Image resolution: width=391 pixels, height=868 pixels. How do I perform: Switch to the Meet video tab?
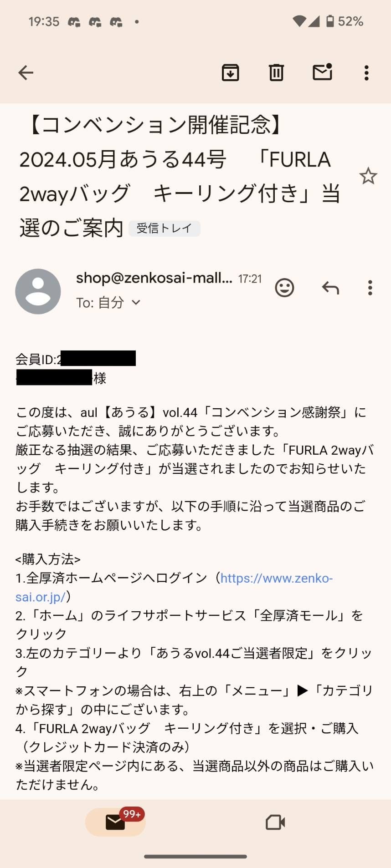[275, 822]
